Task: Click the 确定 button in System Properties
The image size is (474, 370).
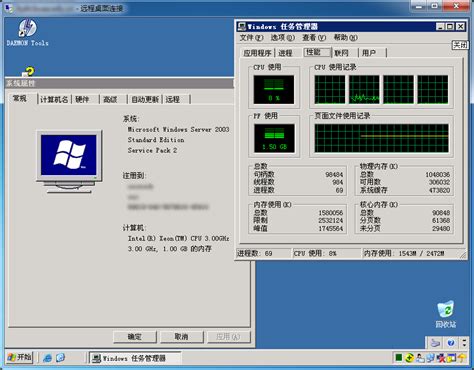Action: (x=135, y=337)
